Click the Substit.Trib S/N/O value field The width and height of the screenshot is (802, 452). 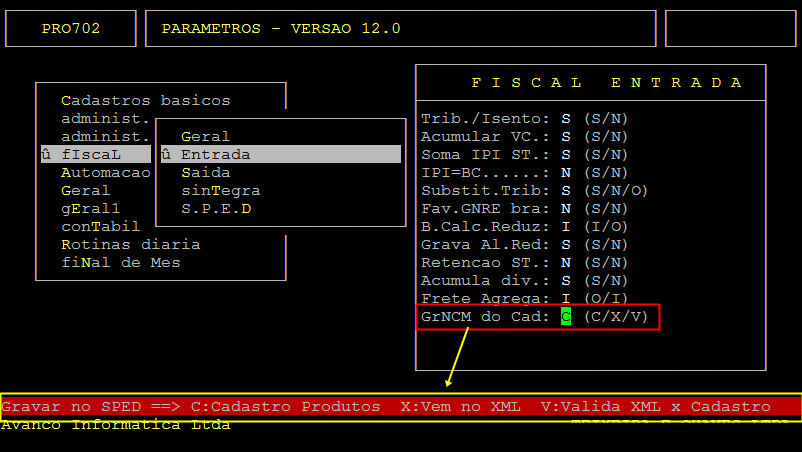tap(566, 190)
